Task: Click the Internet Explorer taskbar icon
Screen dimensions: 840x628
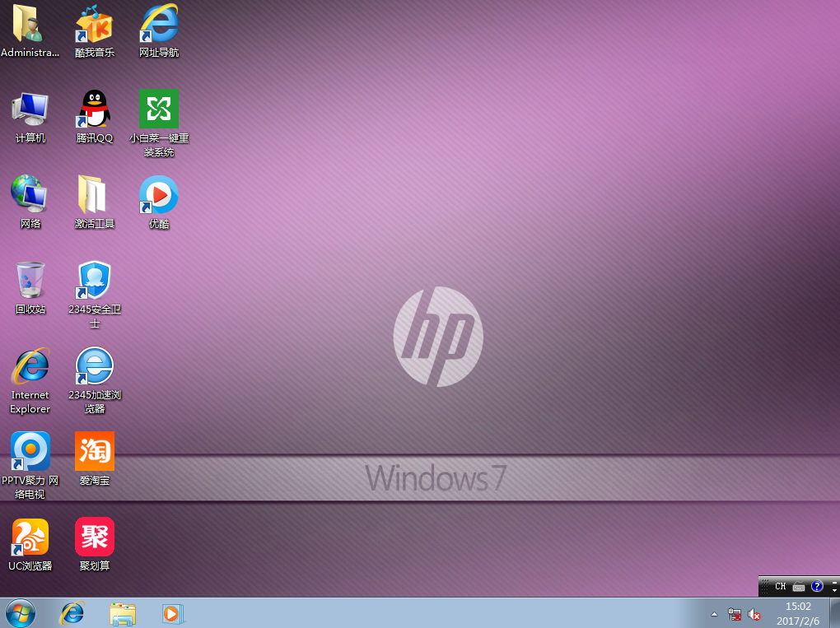Action: point(72,613)
